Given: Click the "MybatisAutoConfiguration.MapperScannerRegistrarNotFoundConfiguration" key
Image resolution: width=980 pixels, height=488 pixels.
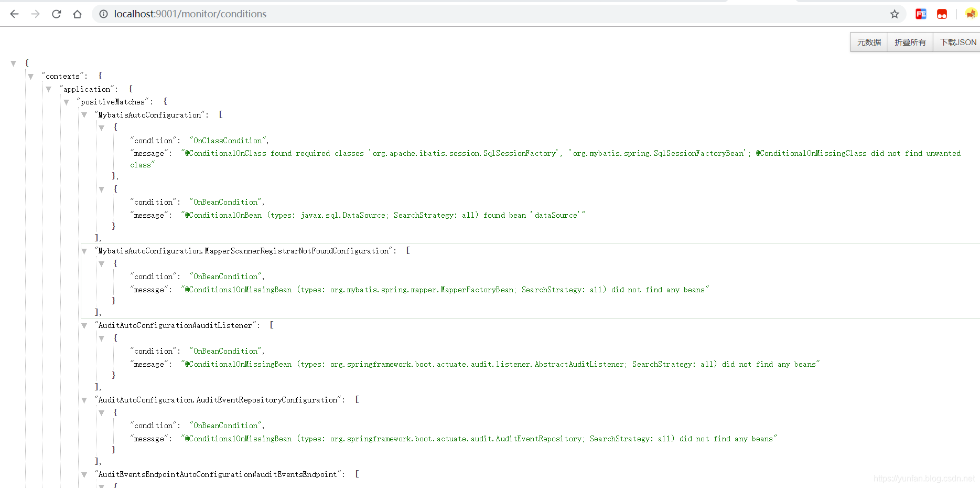Looking at the screenshot, I should 244,251.
